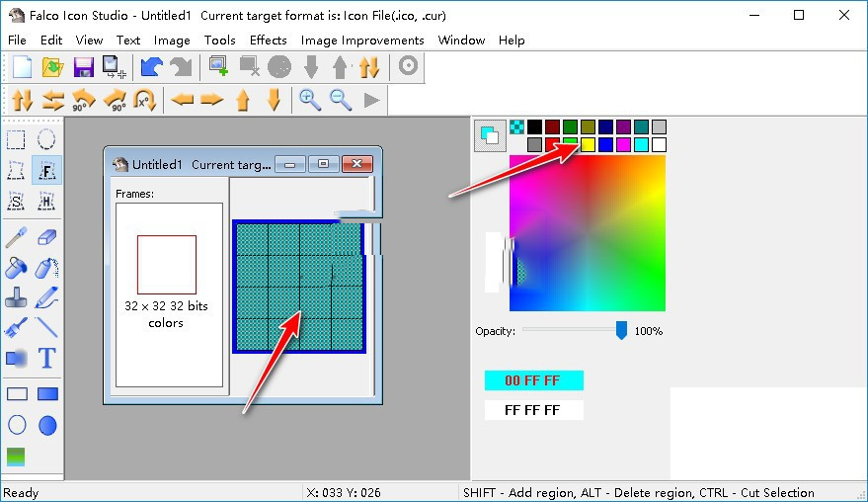Viewport: 868px width, 502px height.
Task: Shift the image up
Action: [243, 100]
